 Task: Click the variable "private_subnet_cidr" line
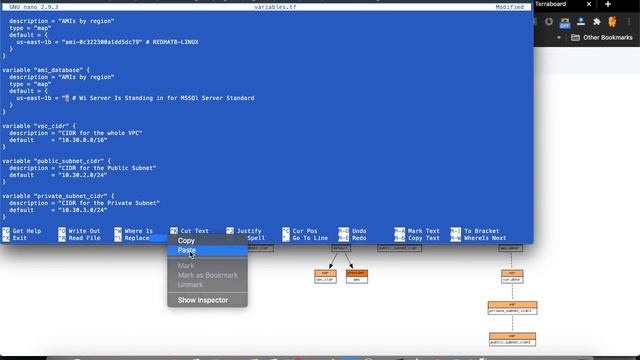58,196
